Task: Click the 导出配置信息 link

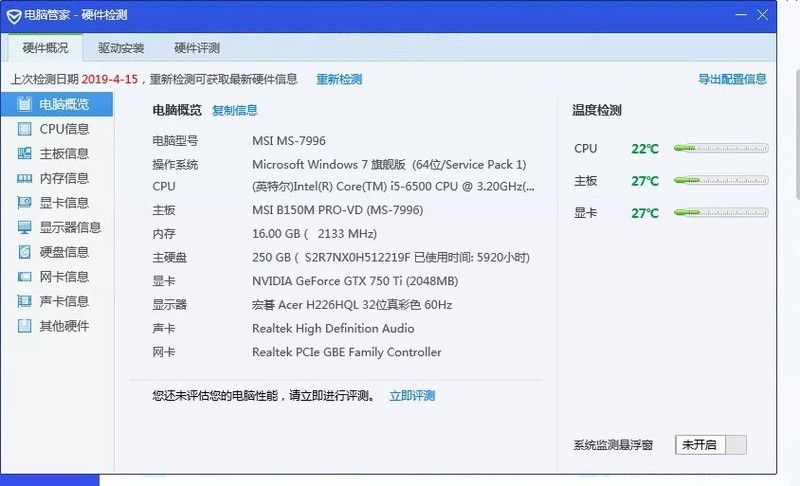Action: tap(732, 79)
